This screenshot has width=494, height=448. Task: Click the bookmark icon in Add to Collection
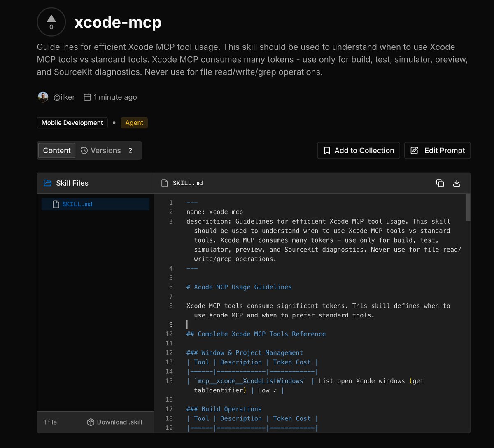tap(327, 151)
